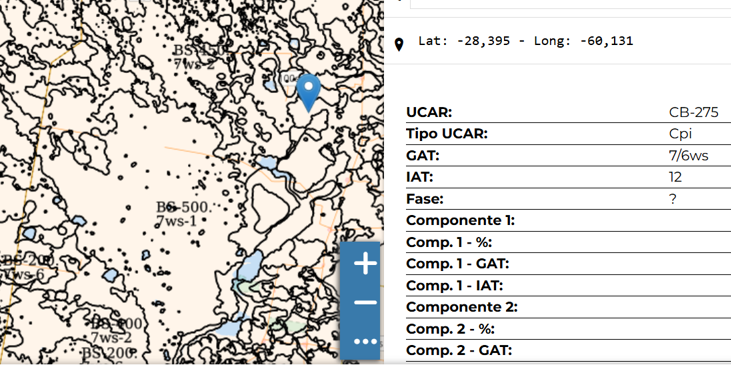The image size is (731, 371).
Task: Click the Comp. 2 - % row
Action: click(x=568, y=329)
